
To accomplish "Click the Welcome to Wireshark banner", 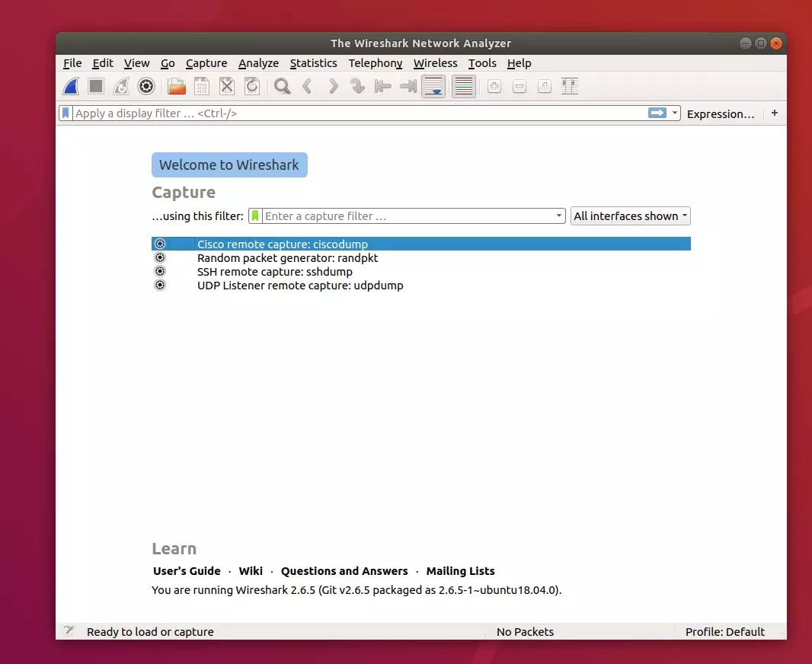I will pyautogui.click(x=229, y=164).
